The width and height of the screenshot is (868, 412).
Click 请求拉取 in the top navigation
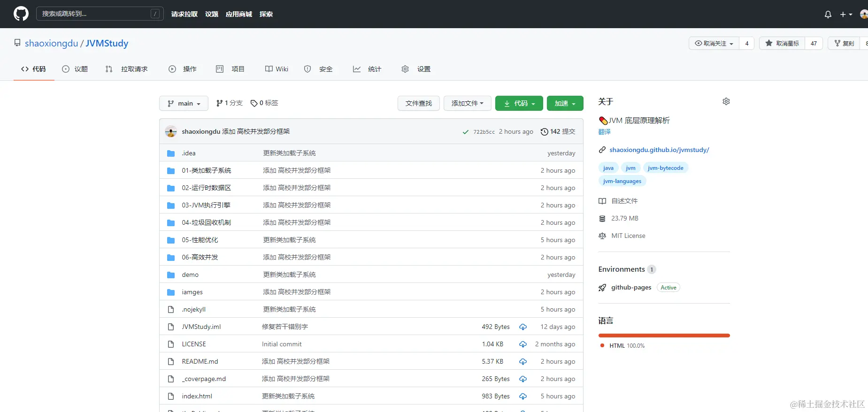click(x=184, y=14)
